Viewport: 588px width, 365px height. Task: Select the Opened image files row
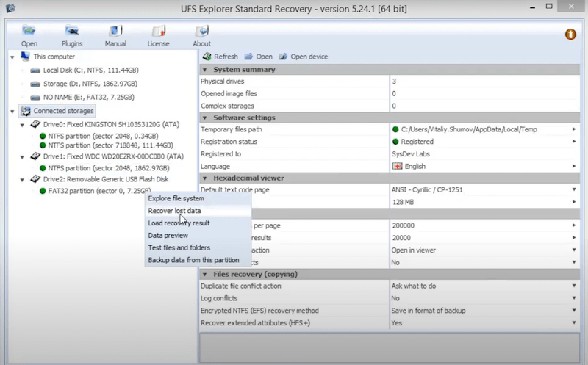[x=390, y=94]
